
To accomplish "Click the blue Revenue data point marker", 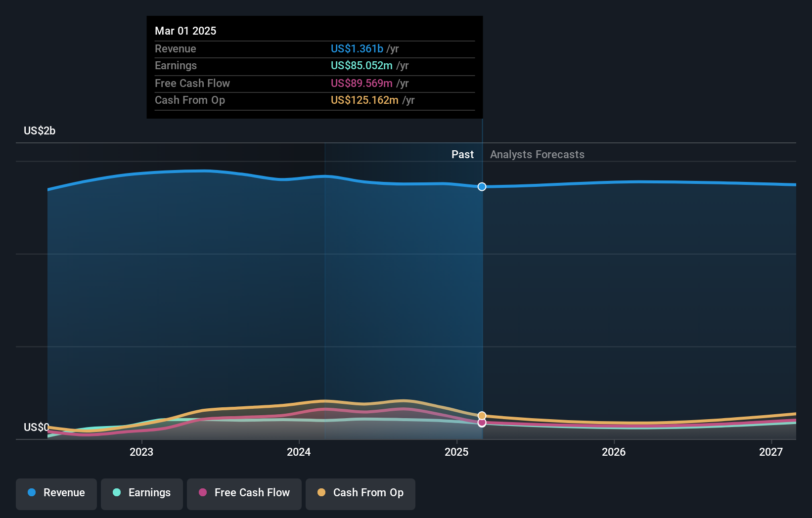I will click(x=482, y=187).
